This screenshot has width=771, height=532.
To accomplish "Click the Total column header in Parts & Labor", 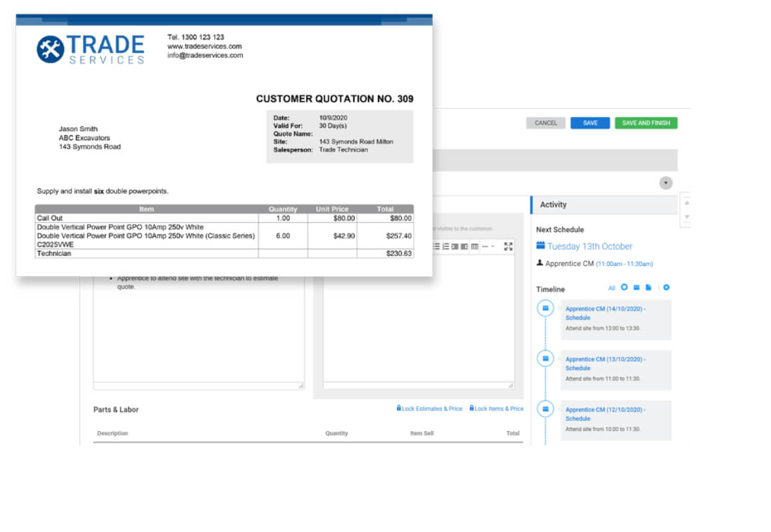I will click(513, 433).
